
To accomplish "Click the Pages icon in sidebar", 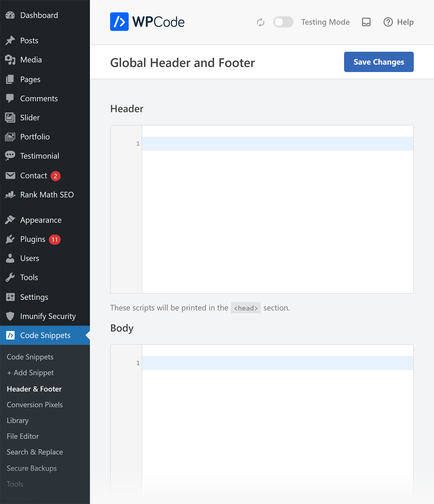I will coord(10,79).
